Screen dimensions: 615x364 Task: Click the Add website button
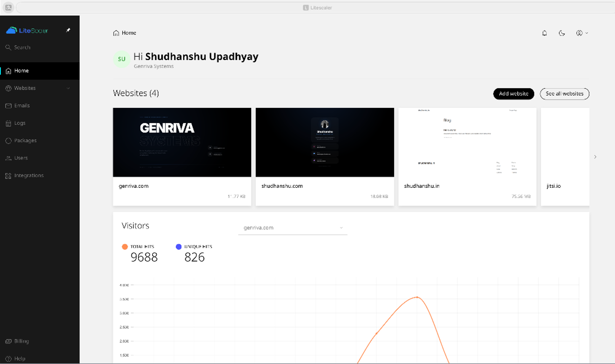point(513,93)
